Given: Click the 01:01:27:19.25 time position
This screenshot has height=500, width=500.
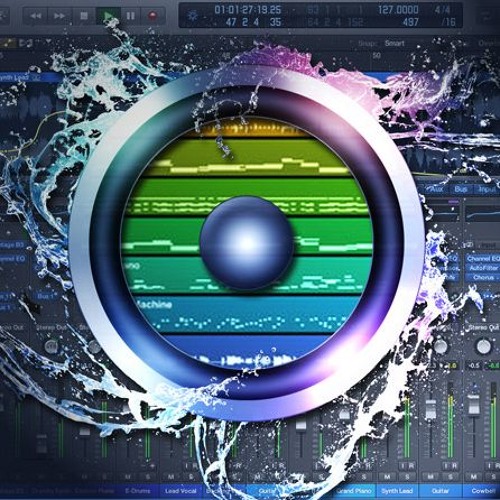Looking at the screenshot, I should click(x=248, y=10).
